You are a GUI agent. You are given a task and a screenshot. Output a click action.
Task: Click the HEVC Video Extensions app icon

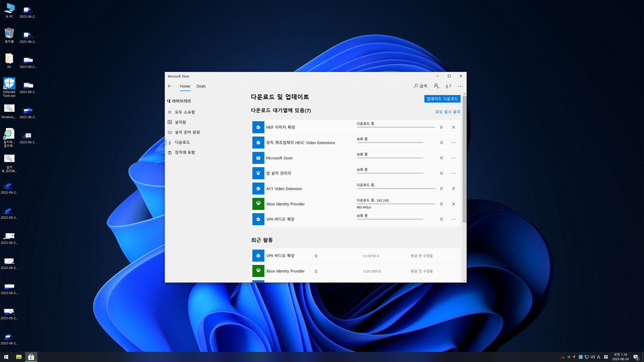258,143
